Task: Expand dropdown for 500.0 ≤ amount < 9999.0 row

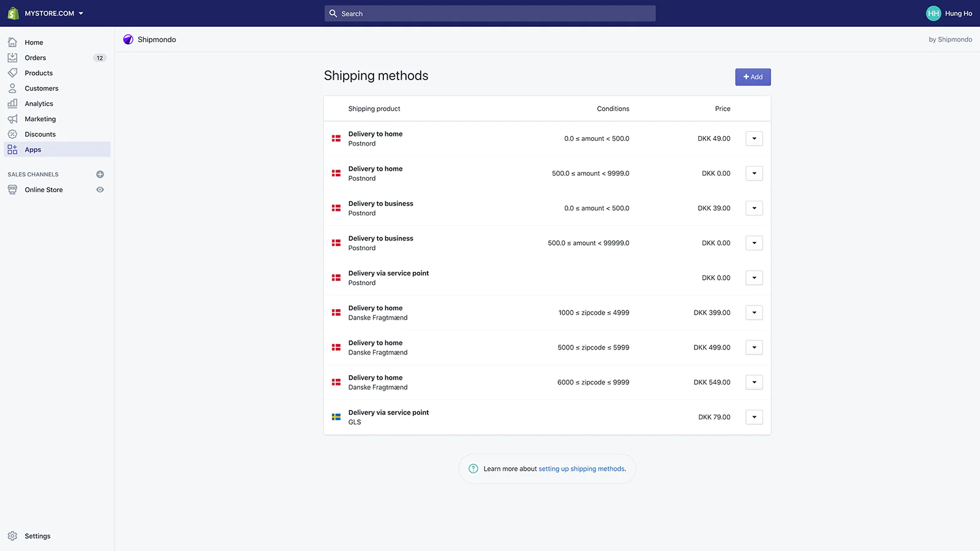Action: (x=754, y=173)
